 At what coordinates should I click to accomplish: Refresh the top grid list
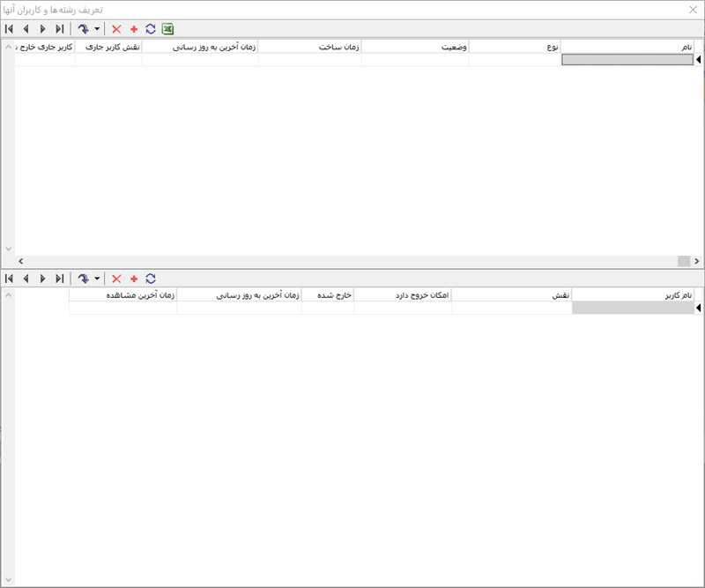pos(151,29)
